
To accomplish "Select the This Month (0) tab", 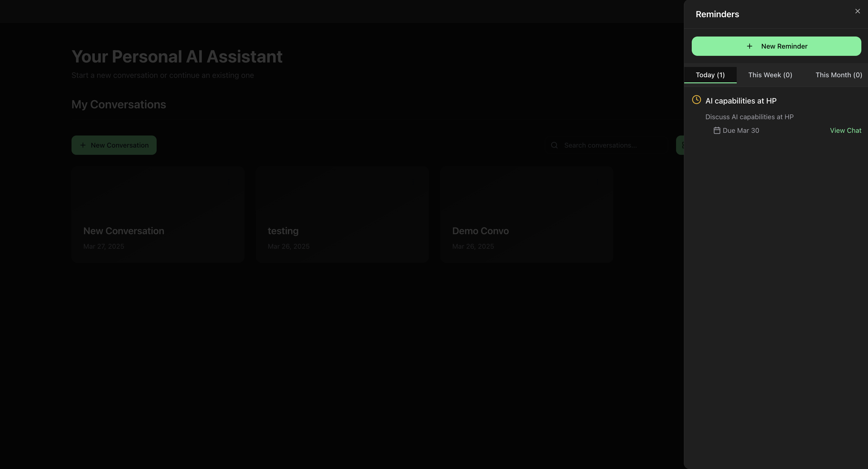I will [x=838, y=75].
